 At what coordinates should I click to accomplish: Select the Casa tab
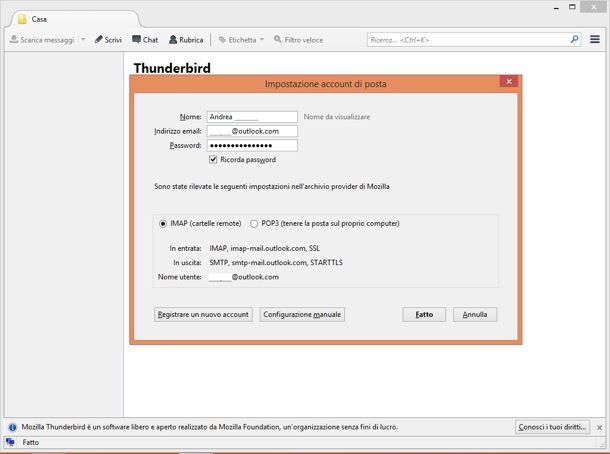click(74, 19)
